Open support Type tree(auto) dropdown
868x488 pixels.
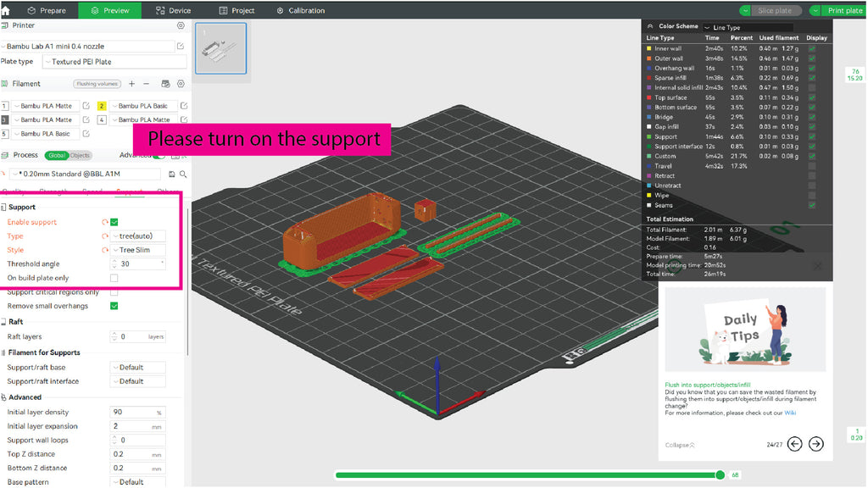(138, 236)
